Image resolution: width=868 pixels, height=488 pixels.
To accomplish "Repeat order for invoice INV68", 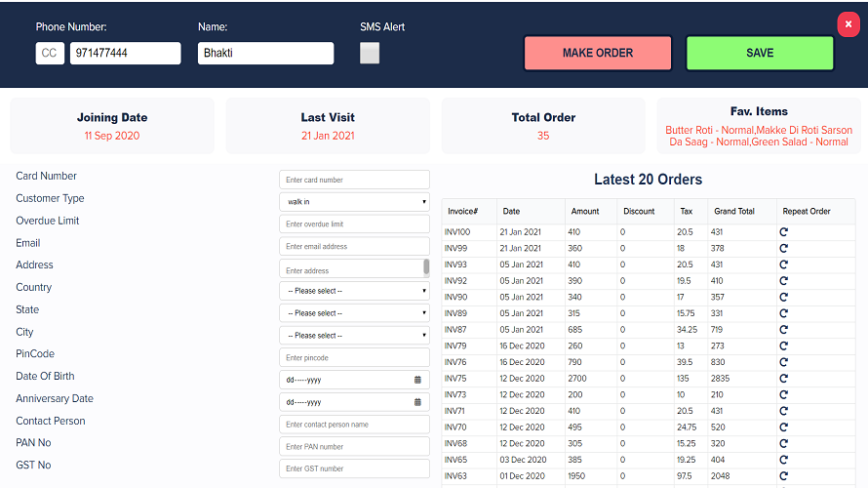I will 783,444.
